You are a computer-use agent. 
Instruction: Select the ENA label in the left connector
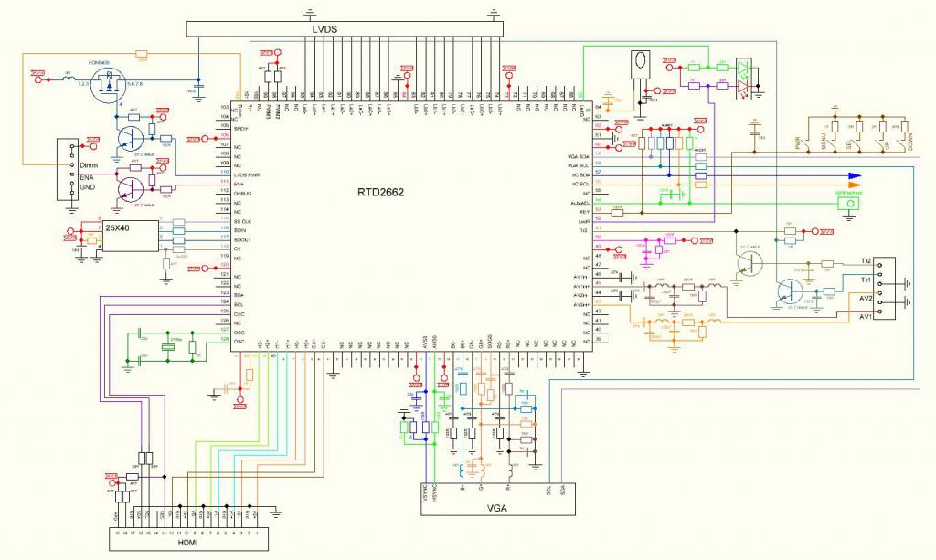tap(87, 177)
